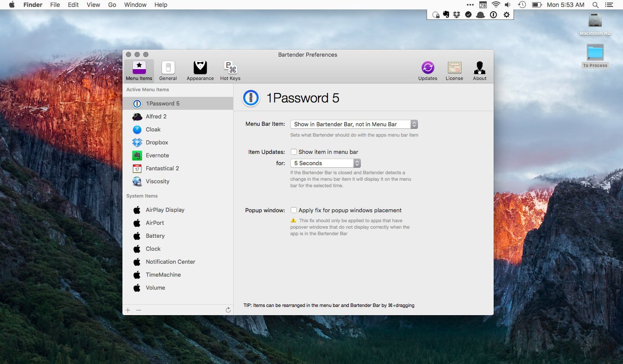Open Notification Center list icon in menu bar

[609, 5]
